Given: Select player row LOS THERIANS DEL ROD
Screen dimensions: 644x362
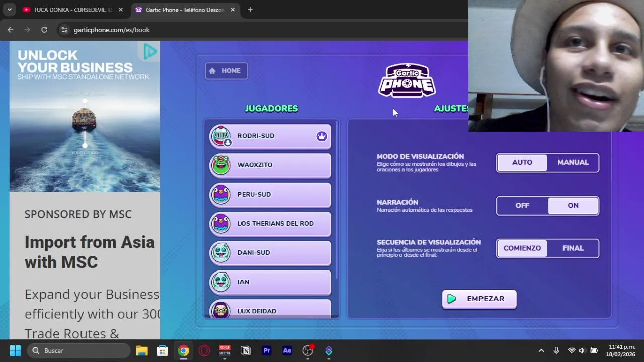Looking at the screenshot, I should 270,224.
